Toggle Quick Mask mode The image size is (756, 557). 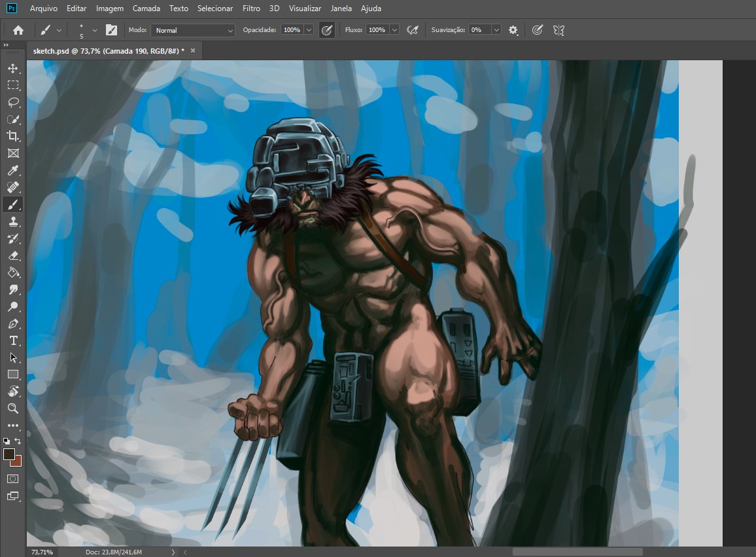click(13, 479)
